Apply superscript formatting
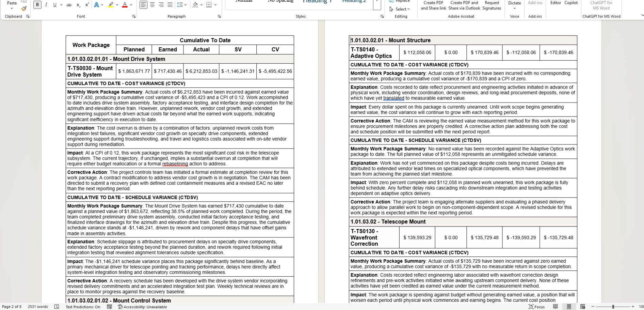The height and width of the screenshot is (310, 644). (x=87, y=5)
